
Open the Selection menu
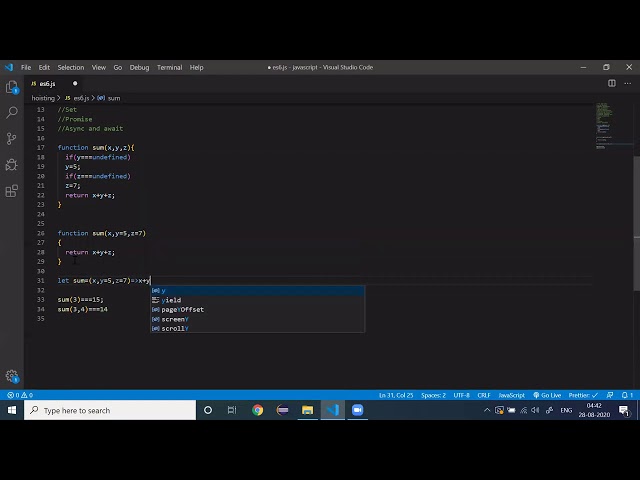[x=71, y=67]
